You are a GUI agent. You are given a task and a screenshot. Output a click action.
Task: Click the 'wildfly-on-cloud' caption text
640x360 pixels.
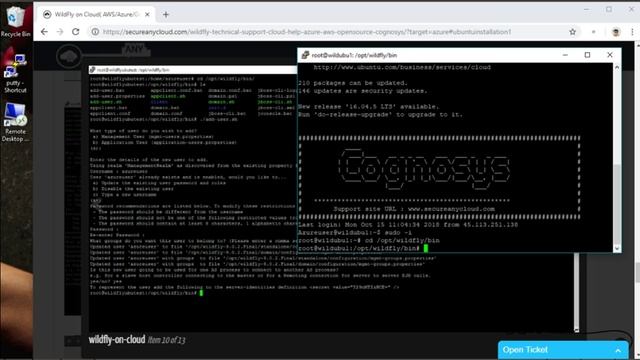coord(117,340)
